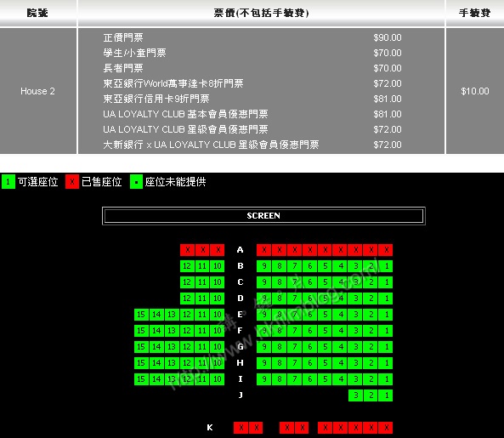The image size is (504, 438).
Task: Pick seat H15
Action: pos(141,363)
